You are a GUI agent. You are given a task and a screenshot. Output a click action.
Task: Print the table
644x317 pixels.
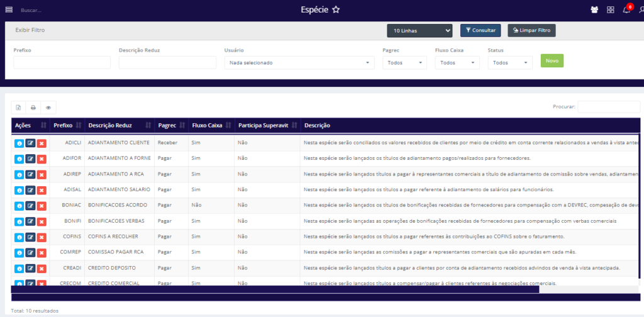coord(33,108)
